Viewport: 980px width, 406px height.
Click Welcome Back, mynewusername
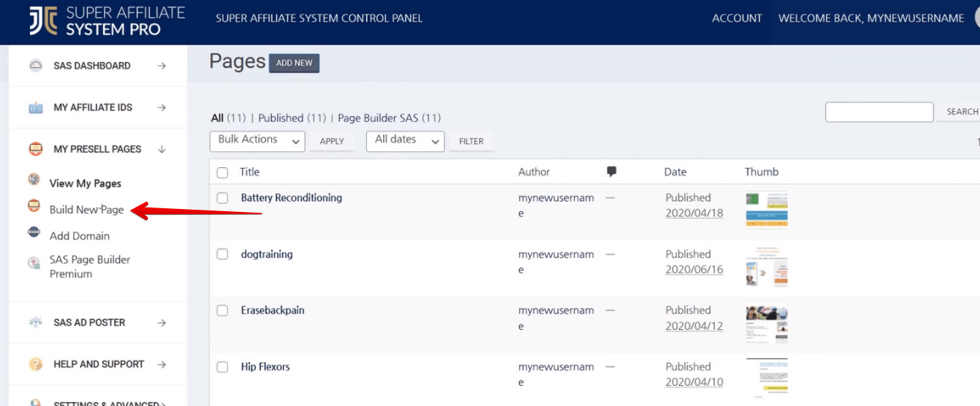pyautogui.click(x=871, y=18)
